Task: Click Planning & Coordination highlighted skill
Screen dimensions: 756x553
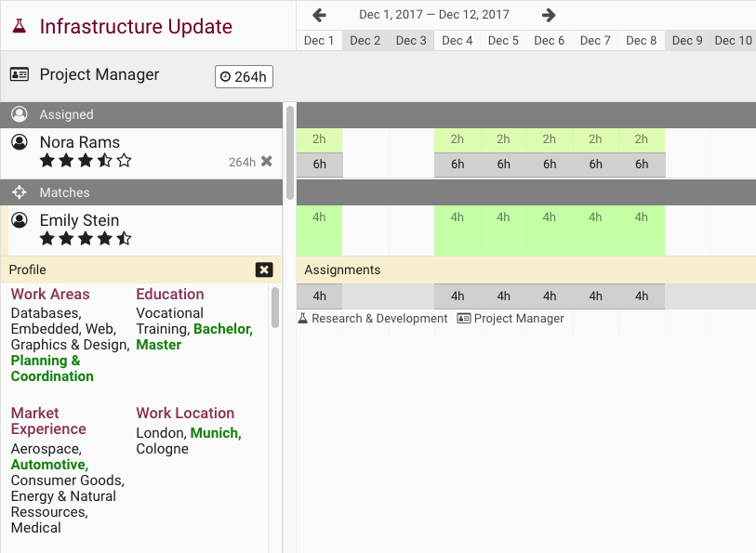Action: [x=52, y=368]
